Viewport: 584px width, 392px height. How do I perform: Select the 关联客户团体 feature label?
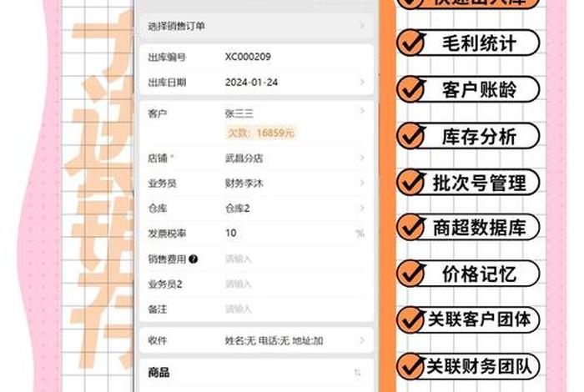(480, 319)
